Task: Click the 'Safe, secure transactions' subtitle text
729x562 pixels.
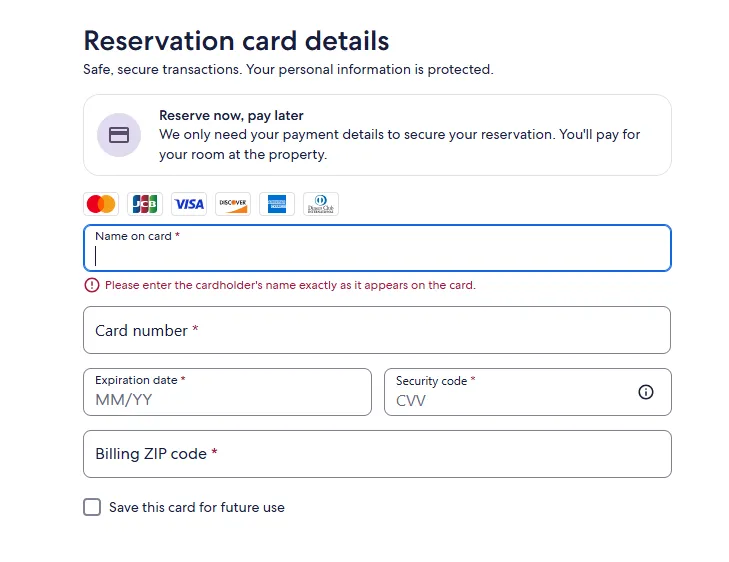Action: [x=288, y=70]
